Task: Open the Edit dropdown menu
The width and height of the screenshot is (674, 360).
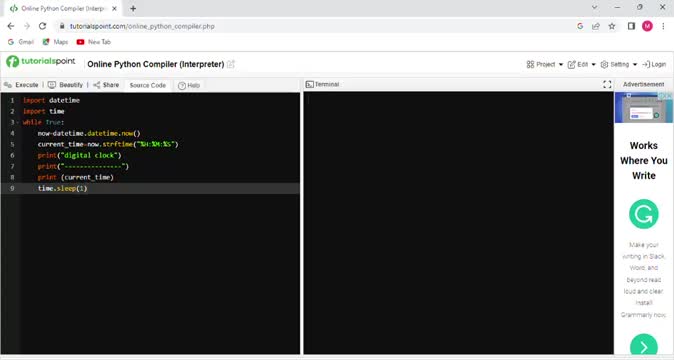Action: pyautogui.click(x=582, y=64)
